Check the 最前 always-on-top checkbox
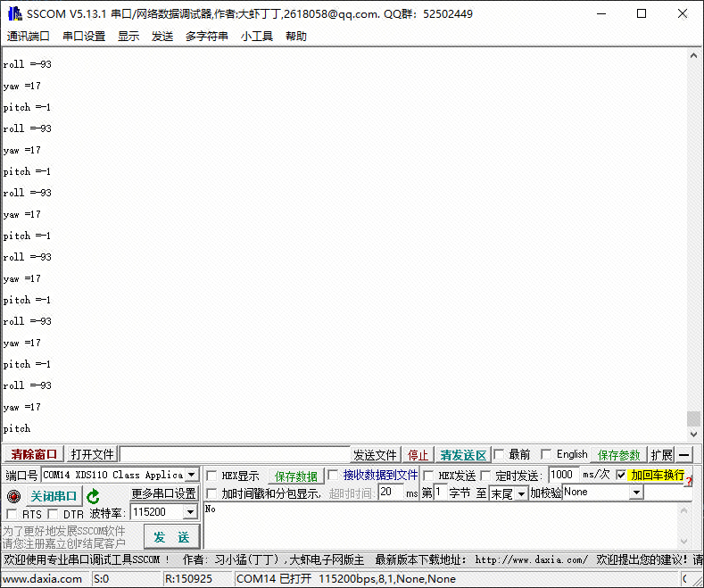 499,454
